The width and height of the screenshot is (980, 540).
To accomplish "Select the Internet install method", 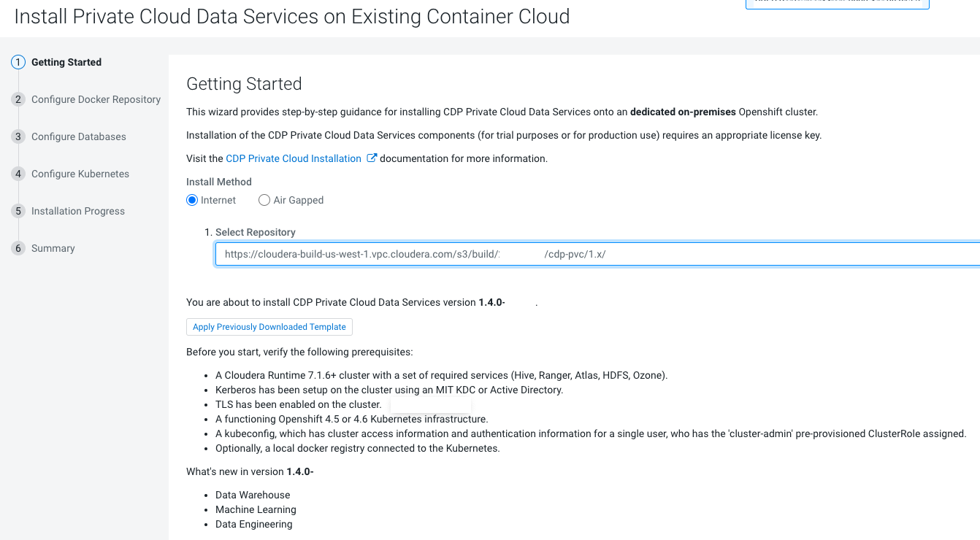I will coord(193,201).
